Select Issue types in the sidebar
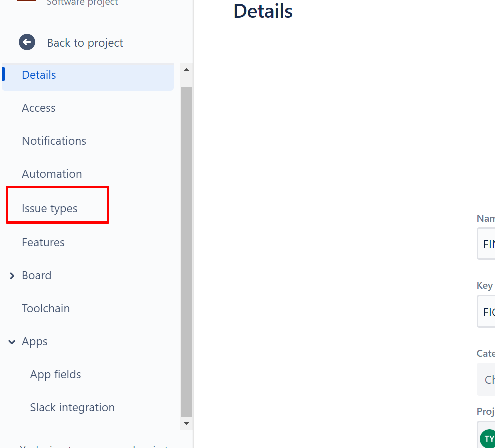This screenshot has width=495, height=448. tap(49, 208)
